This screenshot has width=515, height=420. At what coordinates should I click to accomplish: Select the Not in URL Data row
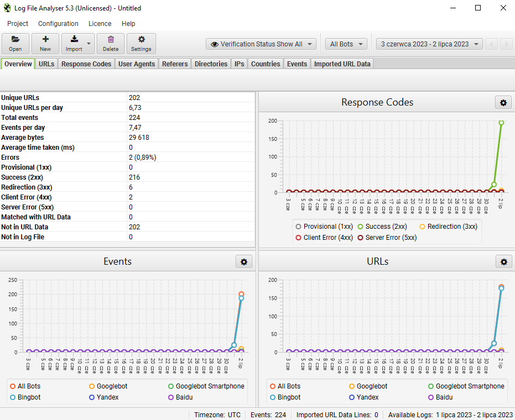(x=127, y=227)
